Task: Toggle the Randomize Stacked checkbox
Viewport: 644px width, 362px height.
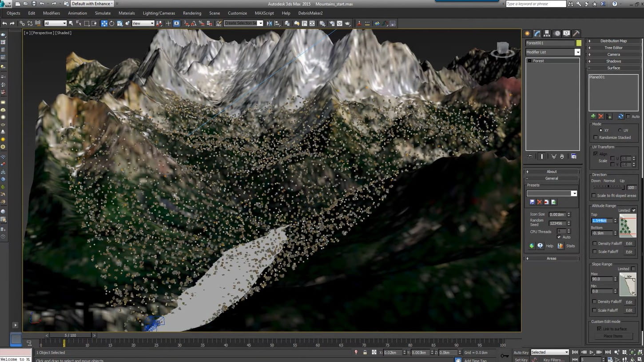Action: coord(596,137)
